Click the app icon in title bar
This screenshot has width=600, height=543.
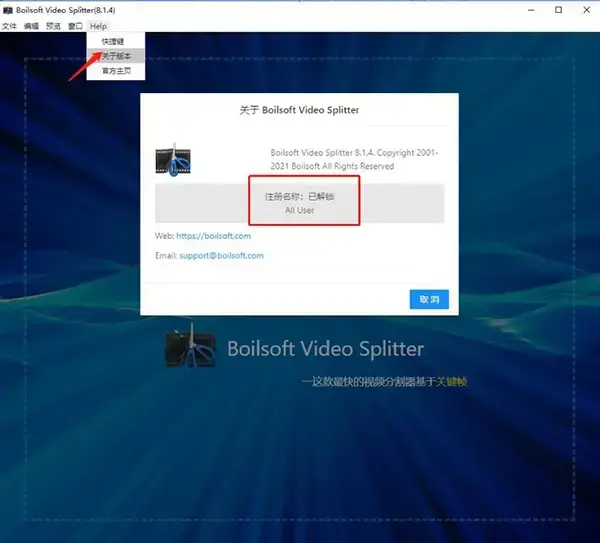pyautogui.click(x=8, y=10)
